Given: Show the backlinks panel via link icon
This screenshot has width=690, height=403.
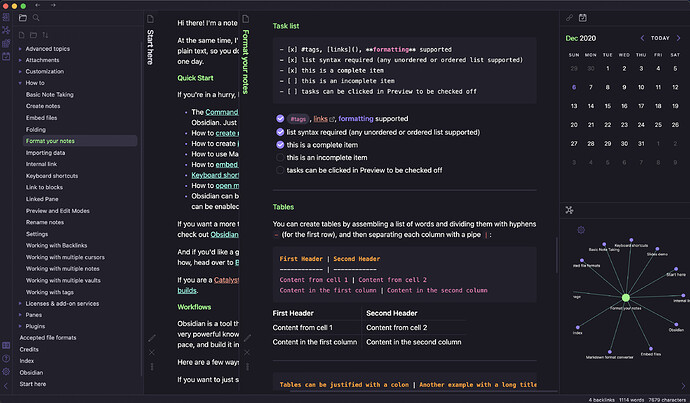Looking at the screenshot, I should click(x=569, y=18).
